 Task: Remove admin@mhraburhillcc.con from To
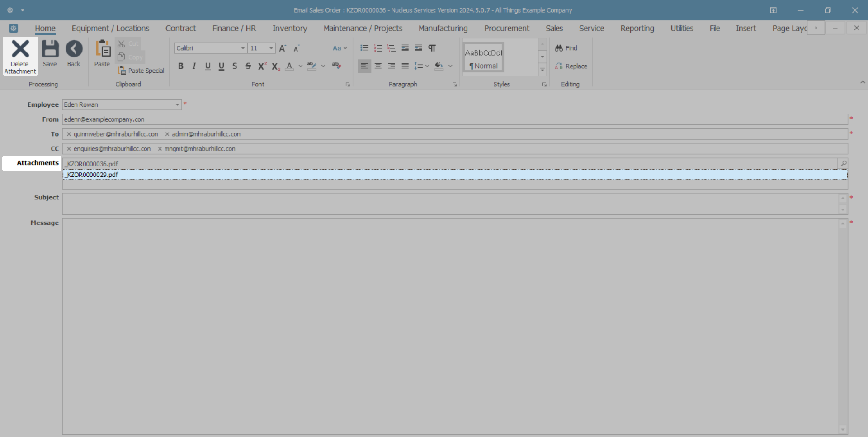coord(167,134)
